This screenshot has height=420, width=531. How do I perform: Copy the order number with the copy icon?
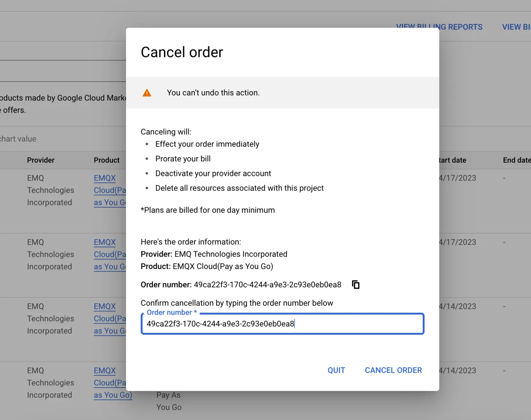click(356, 285)
